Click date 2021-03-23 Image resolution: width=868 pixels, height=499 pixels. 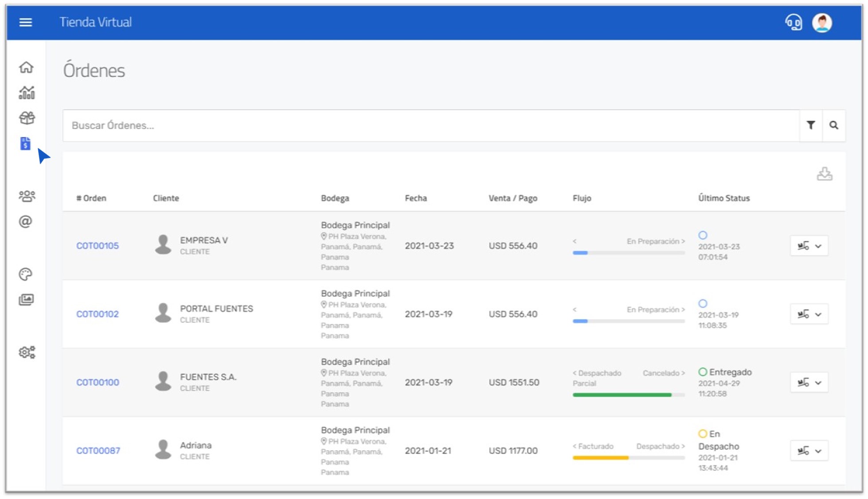point(429,246)
